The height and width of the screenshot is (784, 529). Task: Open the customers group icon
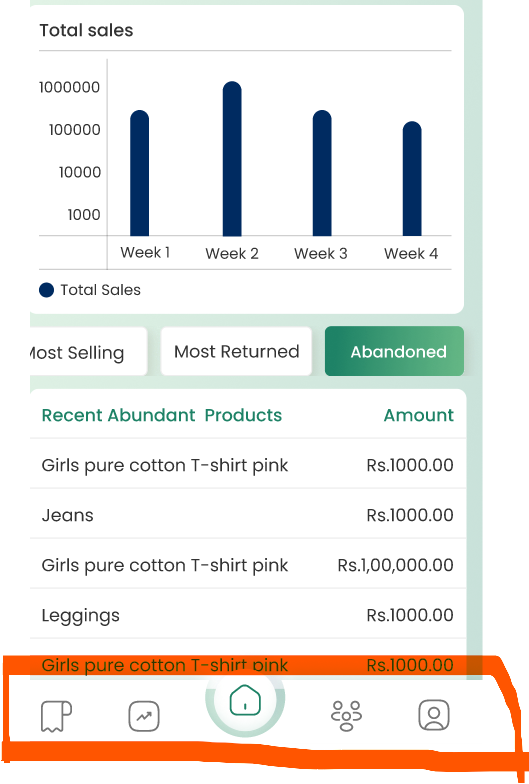click(346, 716)
